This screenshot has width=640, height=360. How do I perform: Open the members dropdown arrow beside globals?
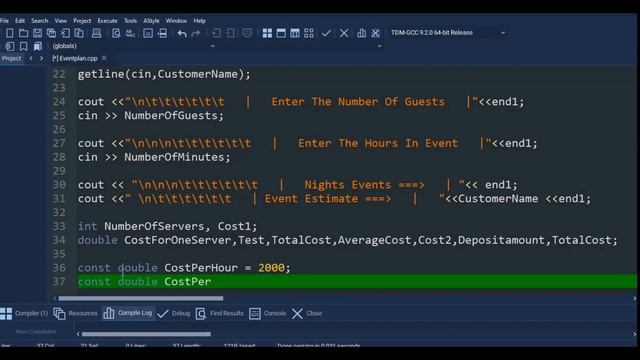tap(379, 46)
